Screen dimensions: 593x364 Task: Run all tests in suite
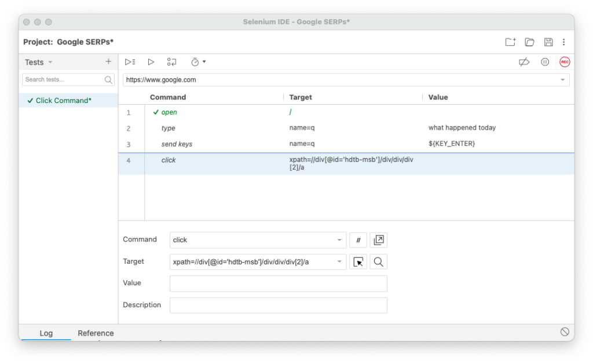point(130,62)
